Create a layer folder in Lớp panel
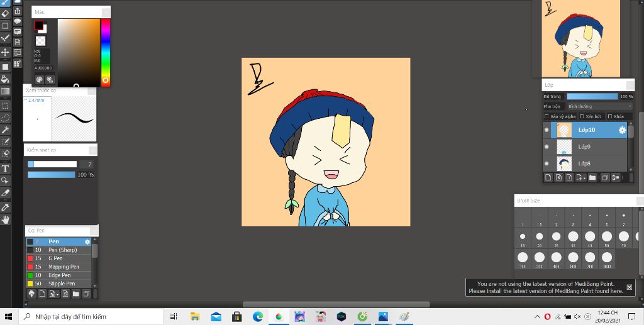The image size is (644, 325). 592,178
